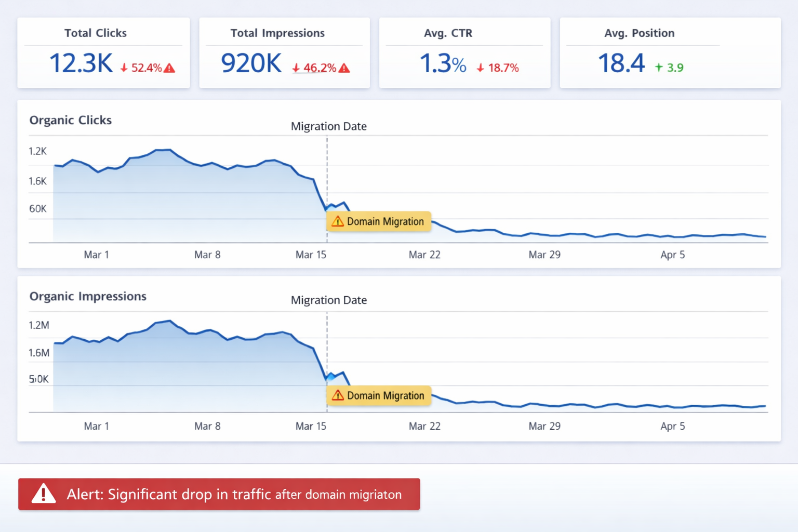Click the red down arrow beside 52.4%

click(124, 68)
